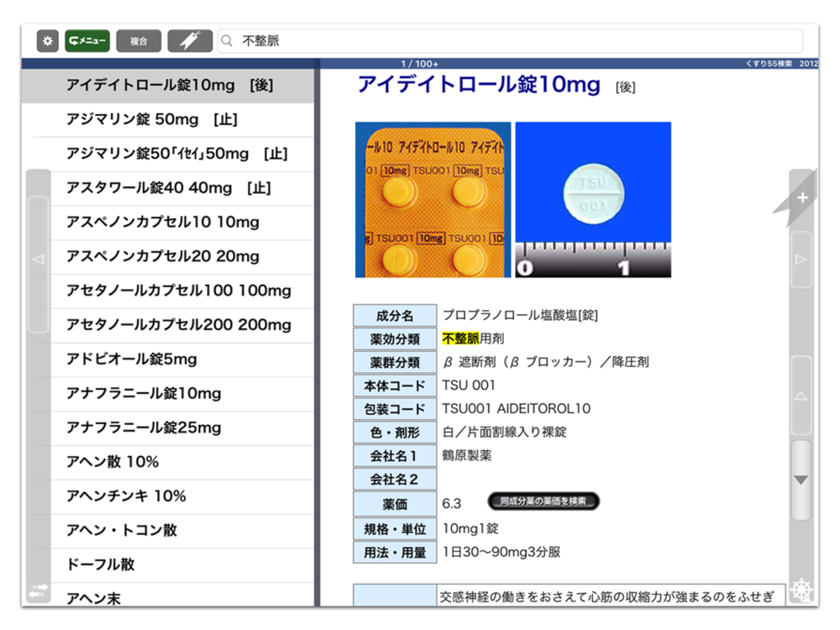Click the blue アイデイトロール錠10mg detail title

(479, 85)
